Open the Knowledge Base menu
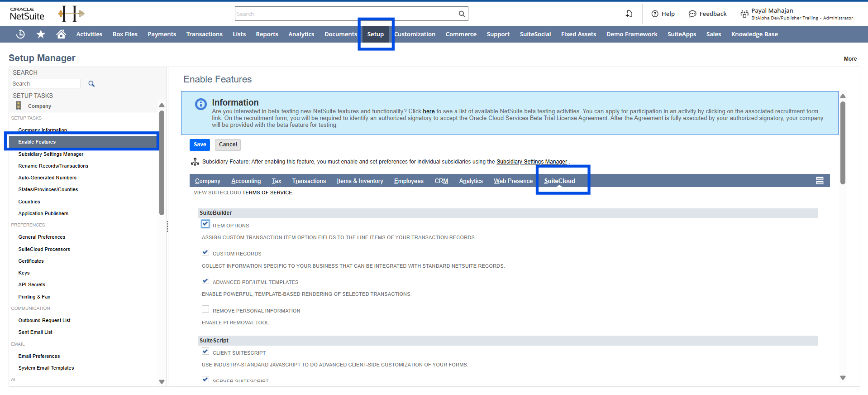Image resolution: width=868 pixels, height=395 pixels. click(x=754, y=34)
